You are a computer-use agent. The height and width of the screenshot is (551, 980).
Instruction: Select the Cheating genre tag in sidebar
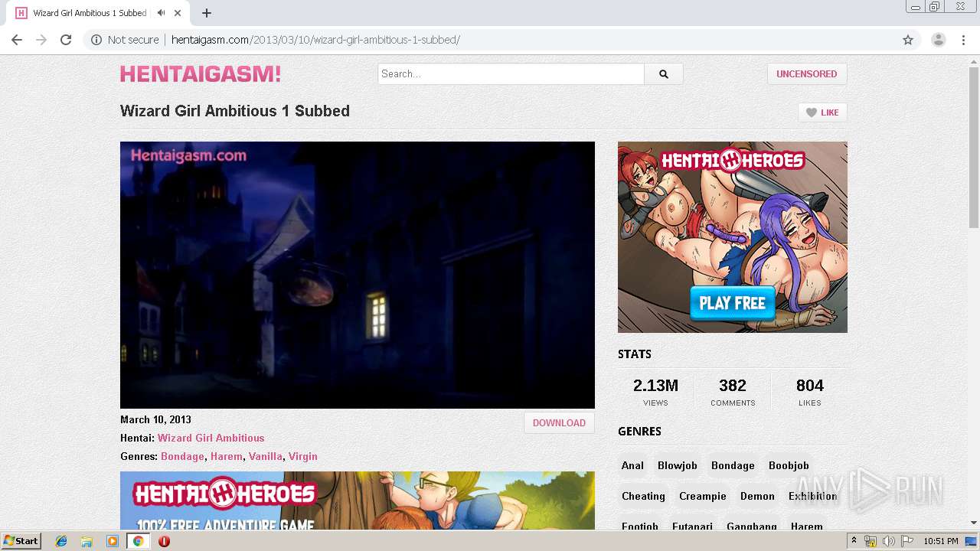click(643, 496)
